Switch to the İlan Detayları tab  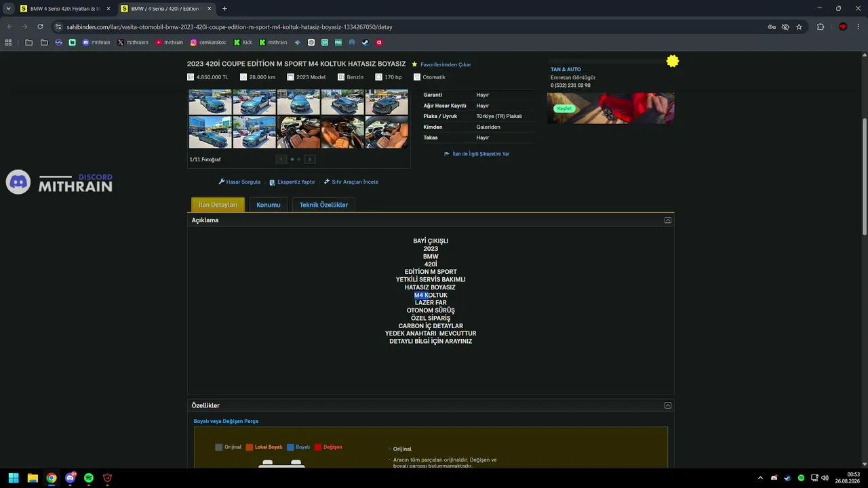(218, 205)
